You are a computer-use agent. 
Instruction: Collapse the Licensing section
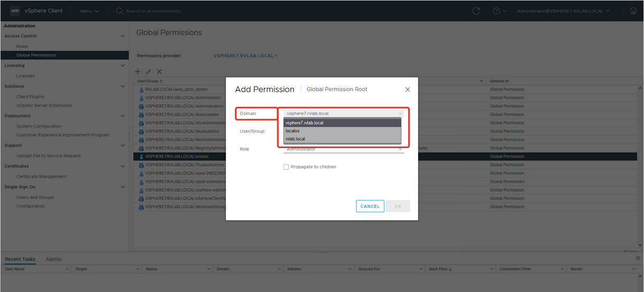pos(123,66)
